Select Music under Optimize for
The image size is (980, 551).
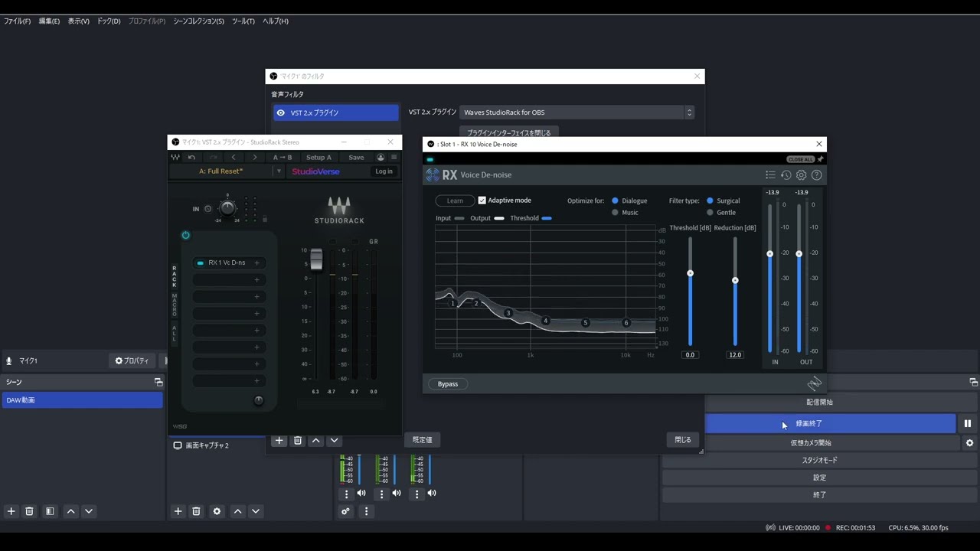coord(615,213)
